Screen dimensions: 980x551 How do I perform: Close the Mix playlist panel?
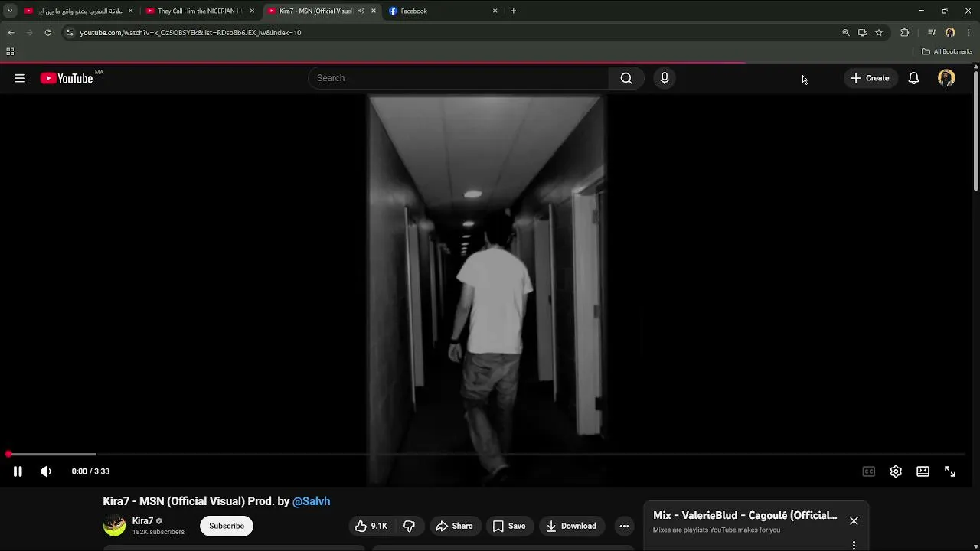click(x=854, y=521)
